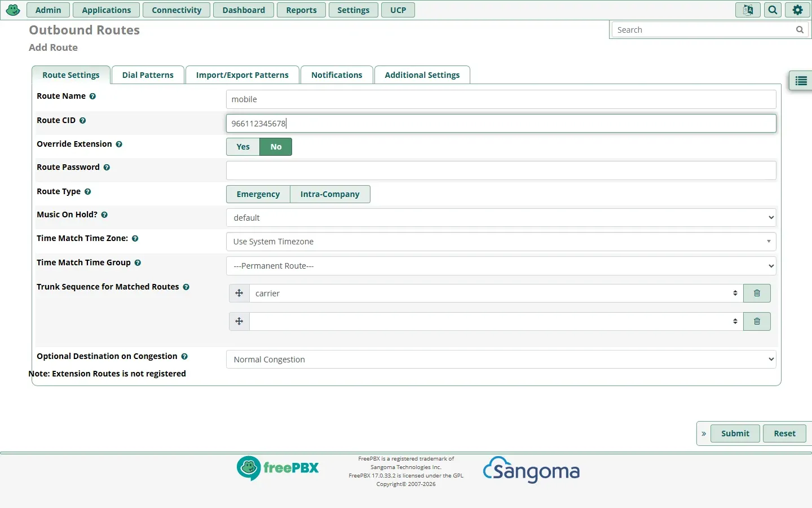Delete the empty trunk row with trash

pyautogui.click(x=757, y=322)
